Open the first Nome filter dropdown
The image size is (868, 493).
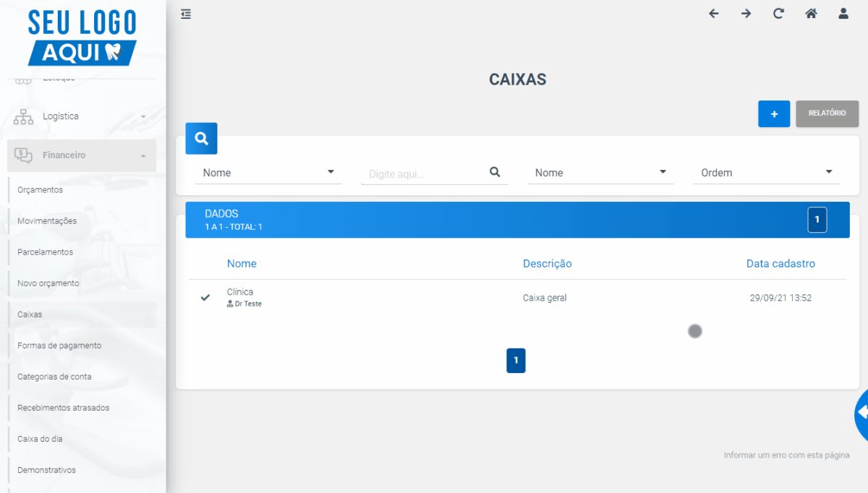[x=268, y=173]
